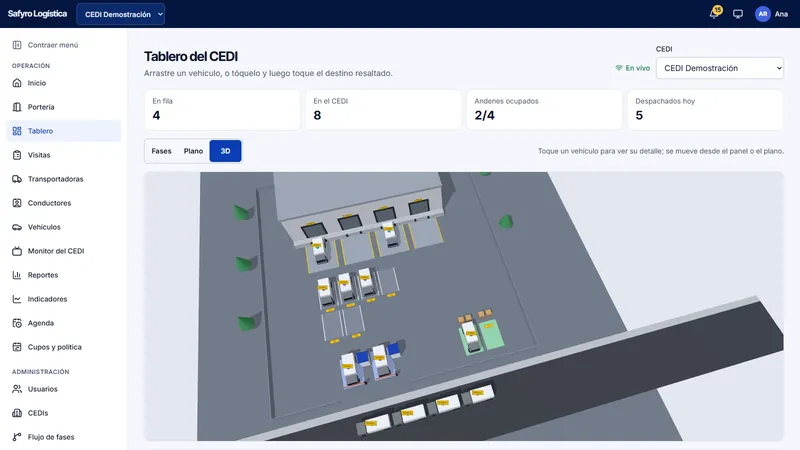The width and height of the screenshot is (800, 450).
Task: Expand the CEDI dropdown in the Tablero header
Action: [719, 68]
